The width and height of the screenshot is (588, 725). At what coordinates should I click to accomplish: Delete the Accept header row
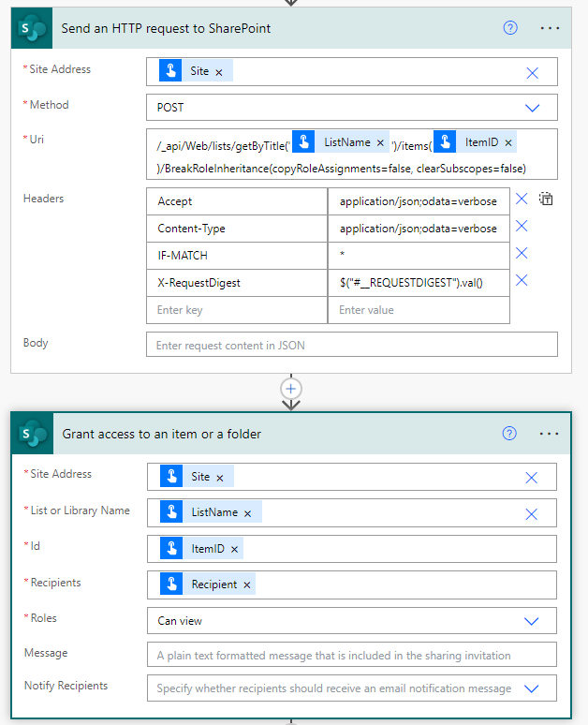tap(522, 200)
